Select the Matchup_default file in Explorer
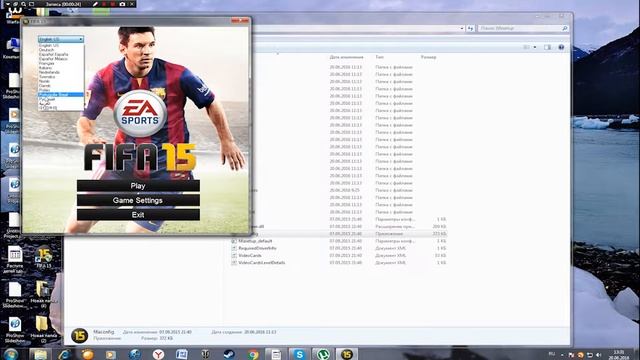 (x=255, y=241)
